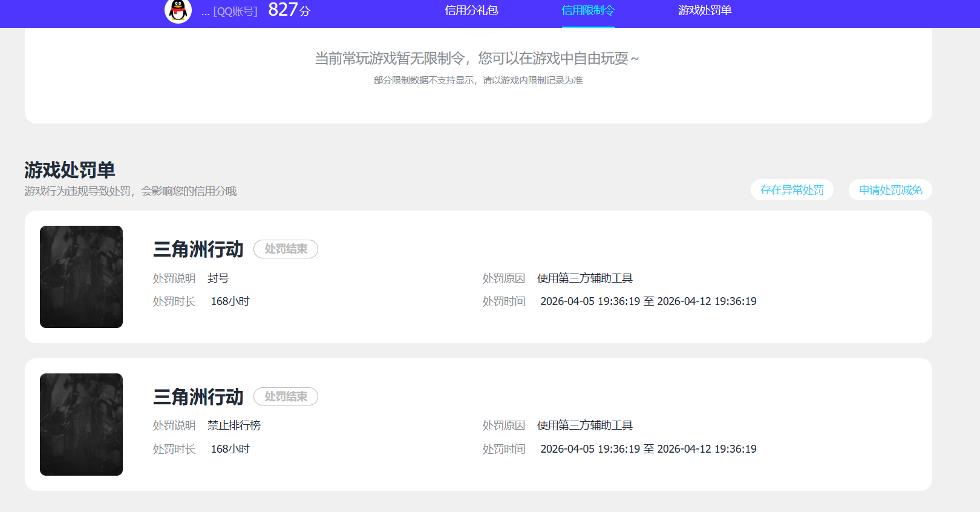Switch to the 信用限制令 tab

tap(587, 10)
